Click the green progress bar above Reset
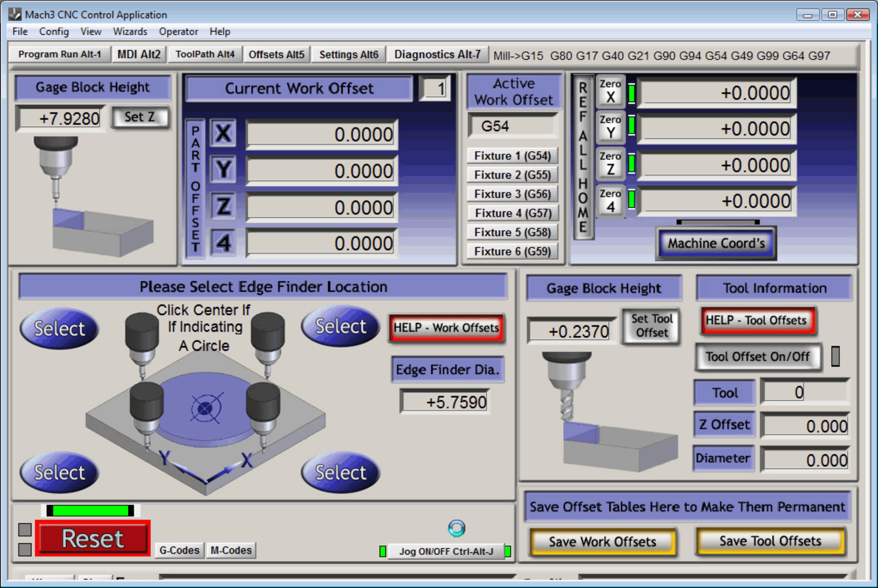Image resolution: width=878 pixels, height=588 pixels. pos(90,510)
